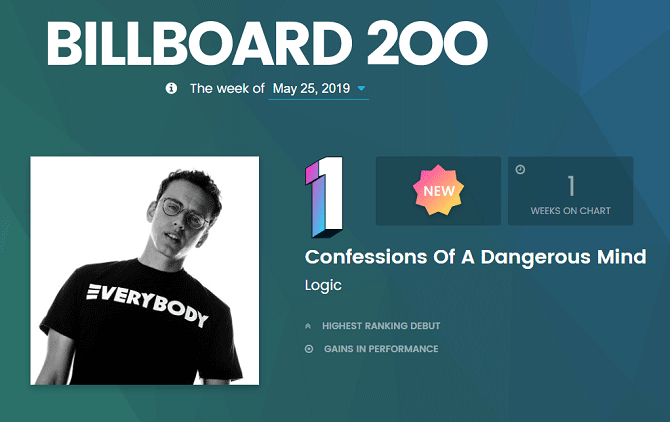Open the artist link "Logic"
670x422 pixels.
pos(323,285)
